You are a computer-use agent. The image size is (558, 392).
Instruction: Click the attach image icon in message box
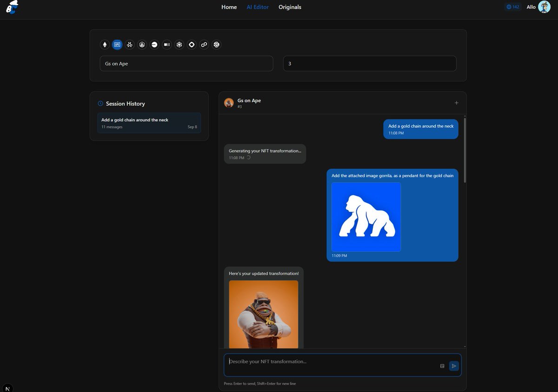pyautogui.click(x=442, y=366)
